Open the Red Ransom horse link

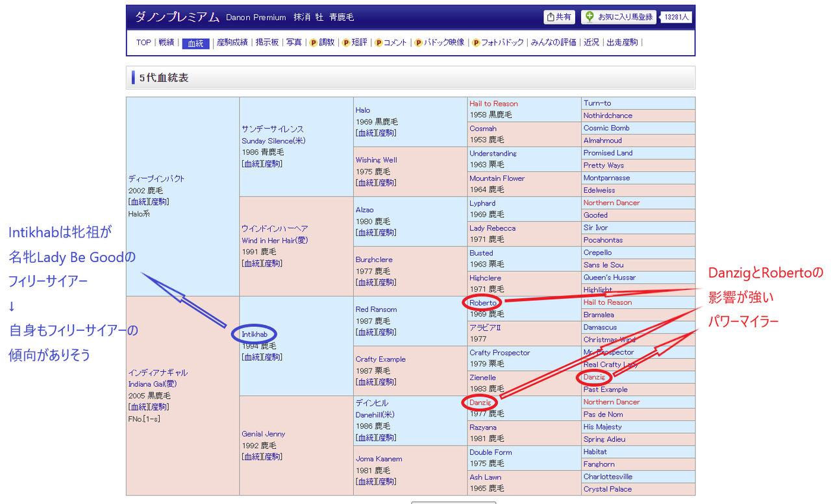click(x=377, y=309)
